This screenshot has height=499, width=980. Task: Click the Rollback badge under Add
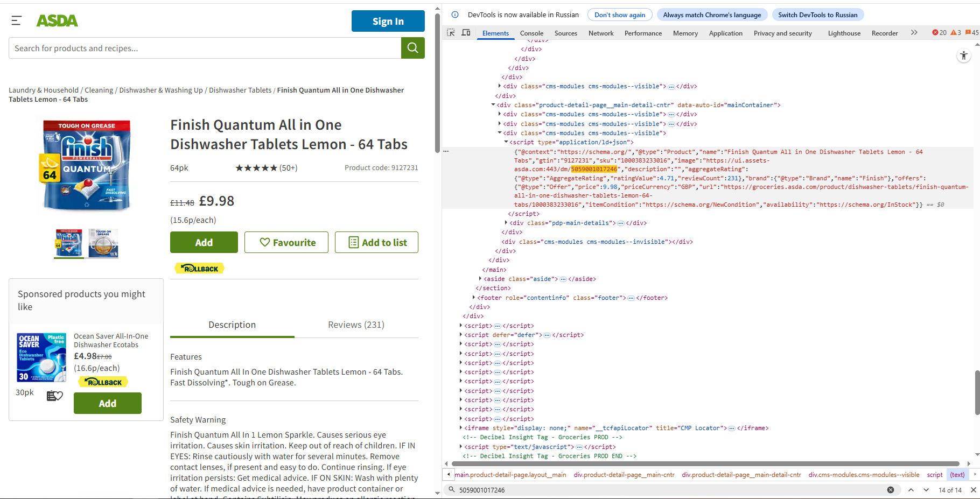(199, 268)
